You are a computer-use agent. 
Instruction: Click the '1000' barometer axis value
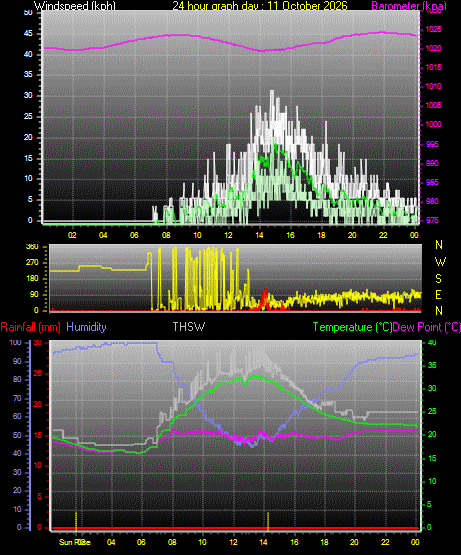pos(433,124)
